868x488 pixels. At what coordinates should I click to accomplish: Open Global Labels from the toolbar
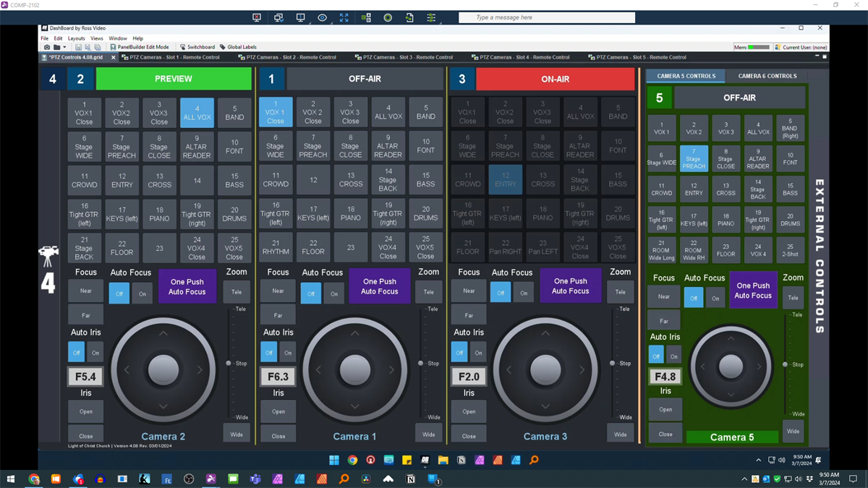coord(238,47)
